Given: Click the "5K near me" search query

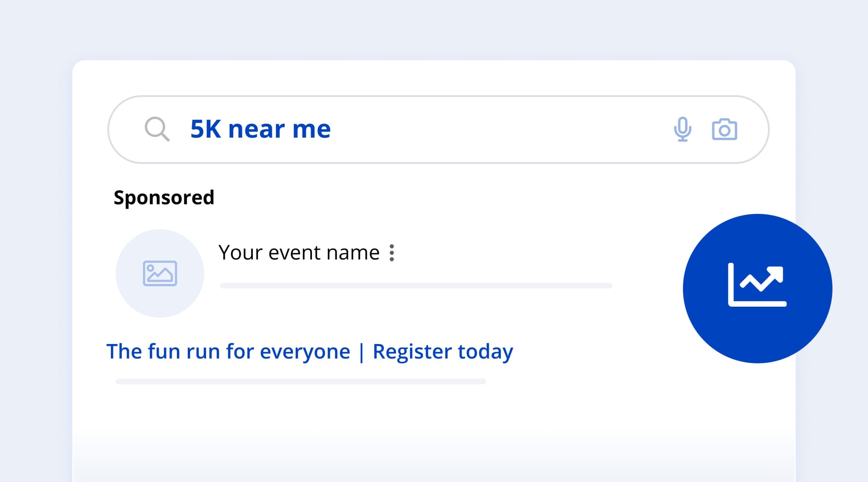Looking at the screenshot, I should [260, 129].
